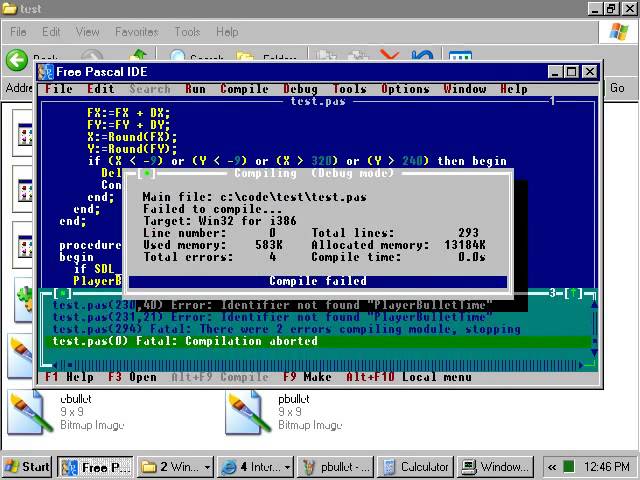Screen dimensions: 640x480
Task: Click the horizontal scrollbar right arrow in messages
Action: click(580, 365)
